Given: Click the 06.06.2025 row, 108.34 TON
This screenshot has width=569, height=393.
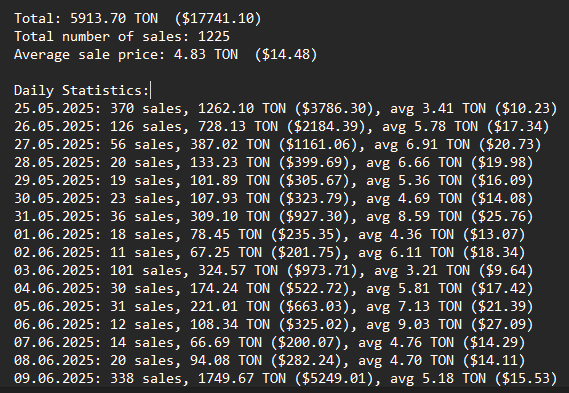Looking at the screenshot, I should 274,325.
